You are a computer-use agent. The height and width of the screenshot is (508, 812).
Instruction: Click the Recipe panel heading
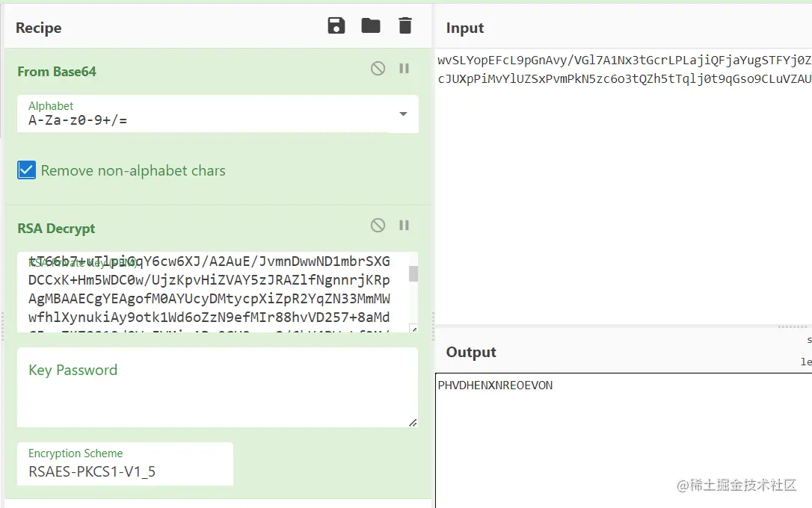coord(38,28)
